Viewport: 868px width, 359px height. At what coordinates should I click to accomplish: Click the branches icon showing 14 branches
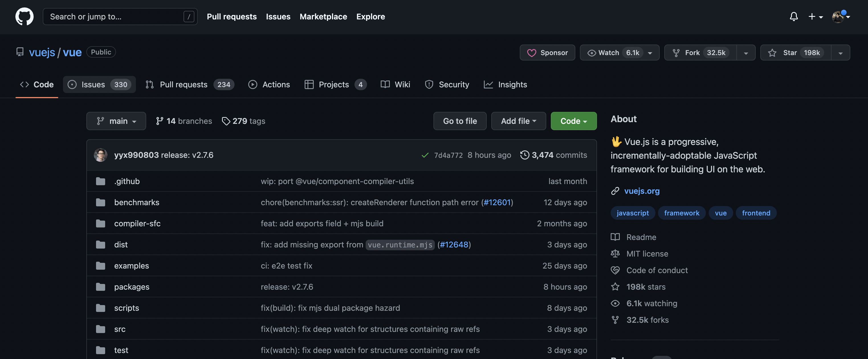[159, 121]
